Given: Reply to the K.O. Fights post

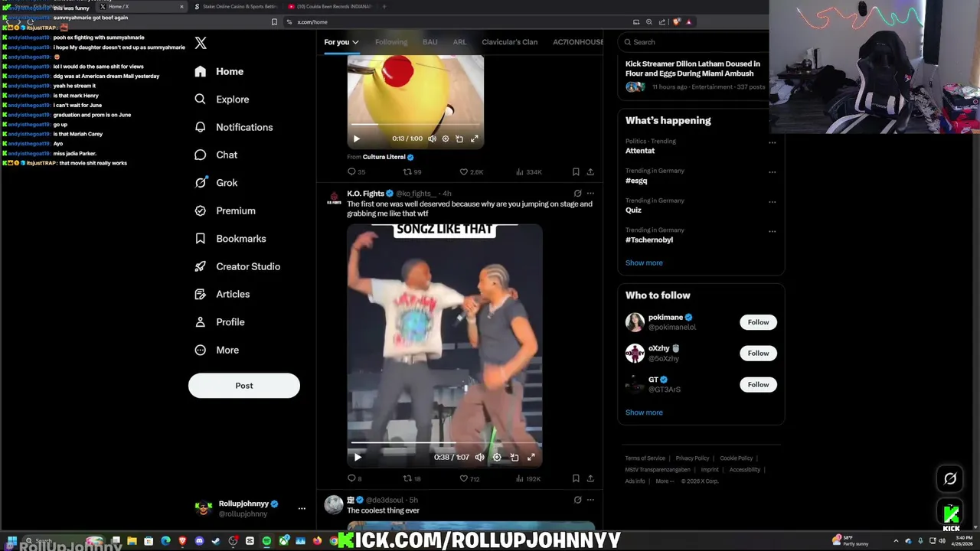Looking at the screenshot, I should (x=354, y=479).
